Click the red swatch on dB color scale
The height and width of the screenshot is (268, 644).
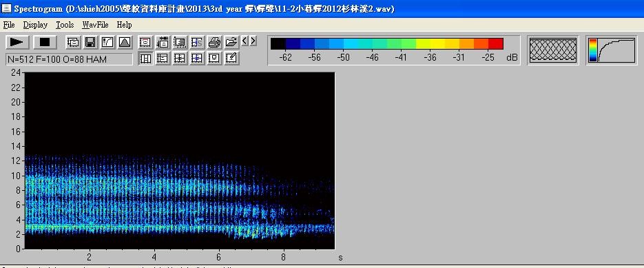(x=496, y=43)
